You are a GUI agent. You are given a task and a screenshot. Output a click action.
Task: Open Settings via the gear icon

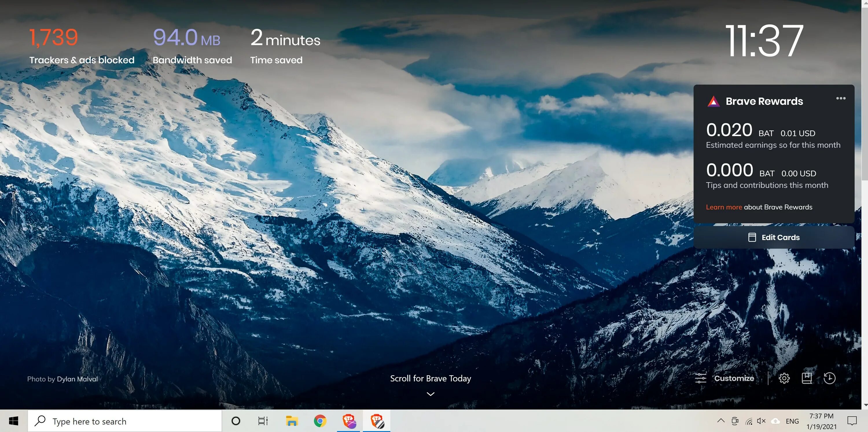coord(784,378)
